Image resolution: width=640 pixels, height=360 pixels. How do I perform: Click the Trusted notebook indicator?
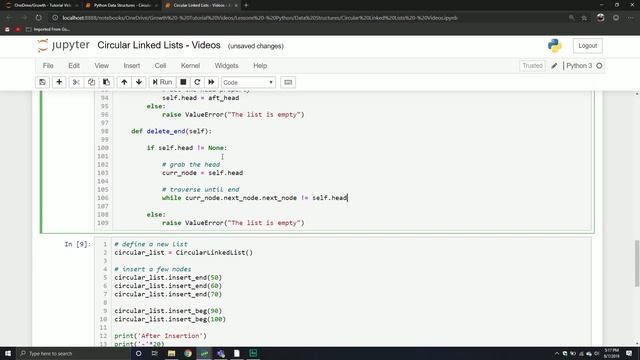coord(532,66)
